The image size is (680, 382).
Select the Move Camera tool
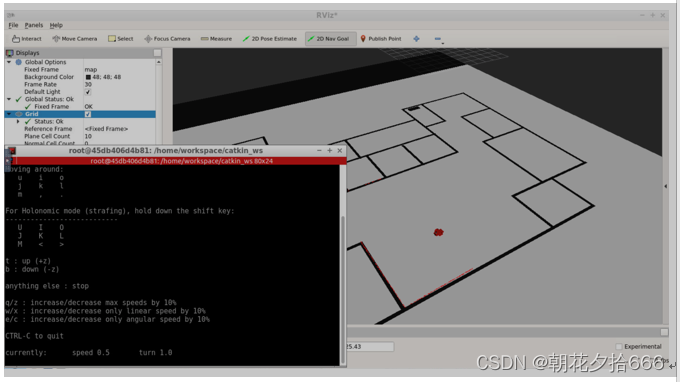(x=75, y=39)
